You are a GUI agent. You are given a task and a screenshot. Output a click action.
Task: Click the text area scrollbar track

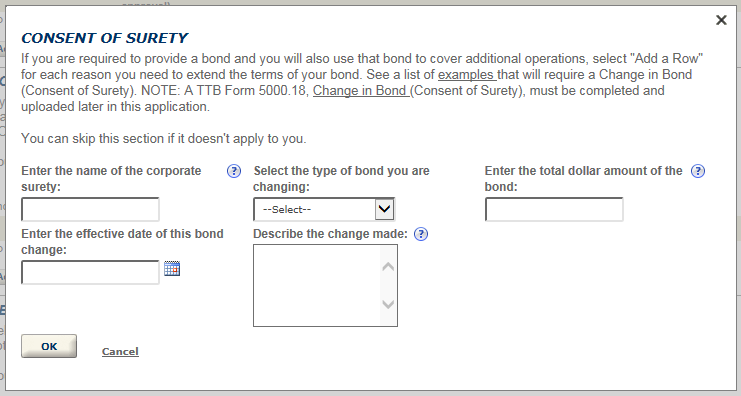[388, 285]
